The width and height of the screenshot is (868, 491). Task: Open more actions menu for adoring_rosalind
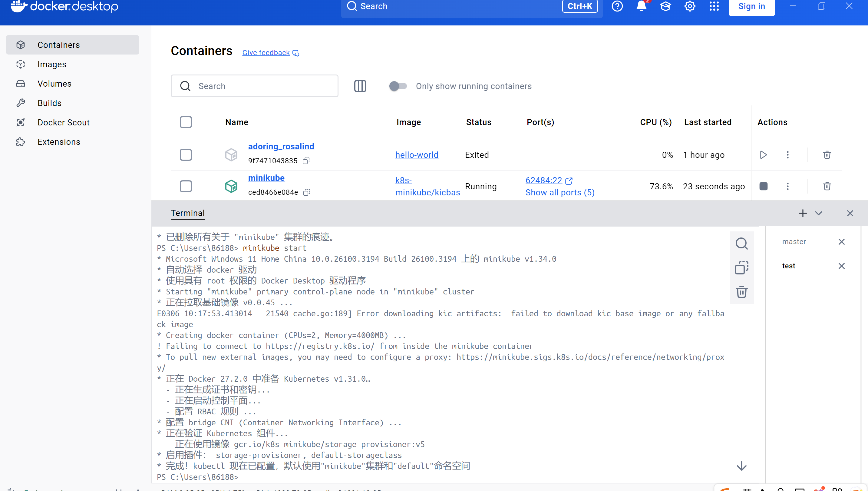(787, 155)
